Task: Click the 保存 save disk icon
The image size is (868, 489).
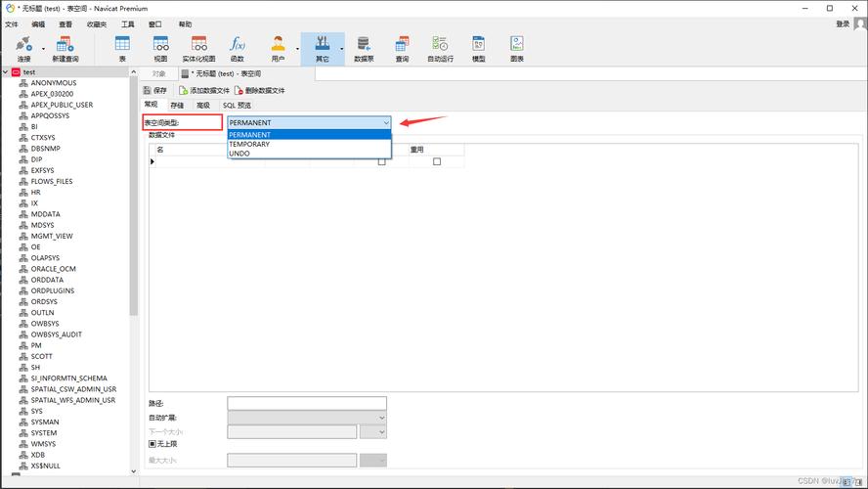Action: [148, 90]
